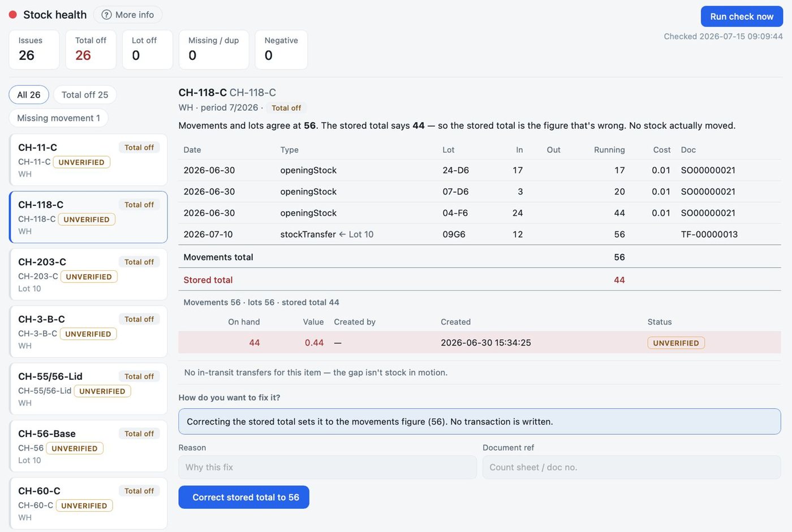The image size is (792, 532).
Task: Select the CH-3-B-C list entry
Action: click(x=88, y=331)
